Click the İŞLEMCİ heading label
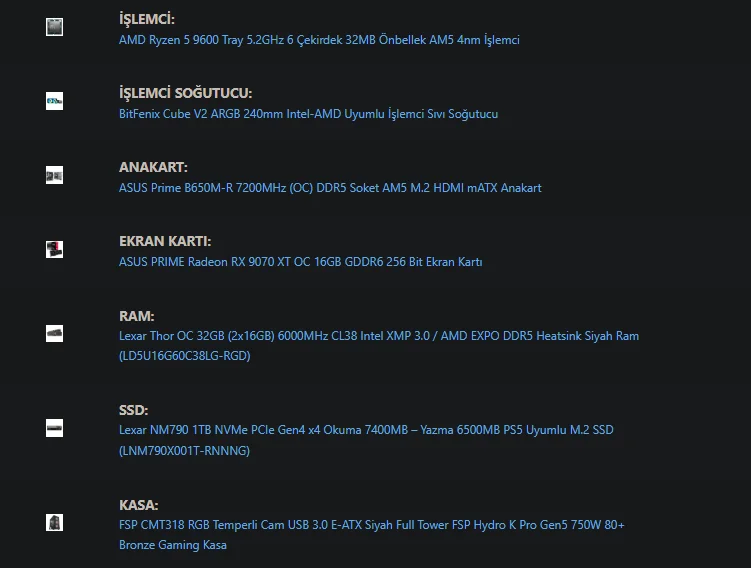 tap(147, 19)
